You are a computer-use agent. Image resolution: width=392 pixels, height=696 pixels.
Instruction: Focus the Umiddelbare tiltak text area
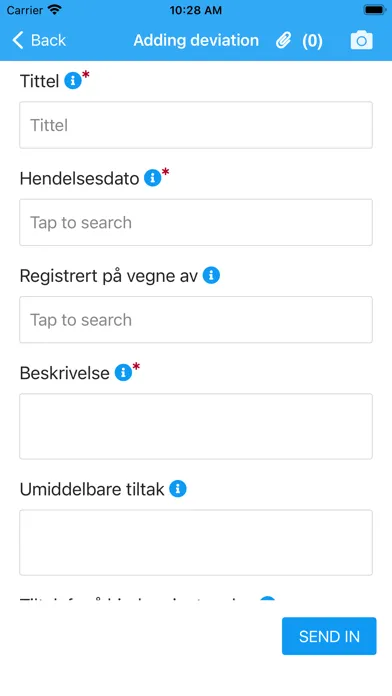pos(196,542)
